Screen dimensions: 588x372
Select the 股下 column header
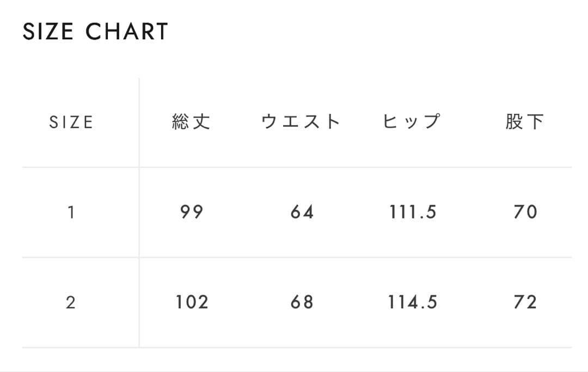[x=524, y=122]
